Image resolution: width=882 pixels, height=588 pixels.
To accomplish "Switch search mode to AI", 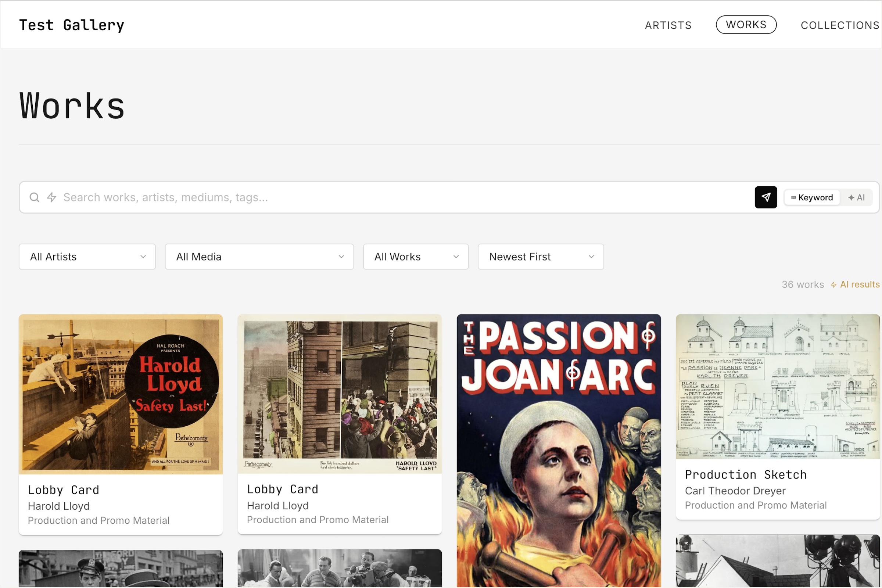I will pos(857,197).
